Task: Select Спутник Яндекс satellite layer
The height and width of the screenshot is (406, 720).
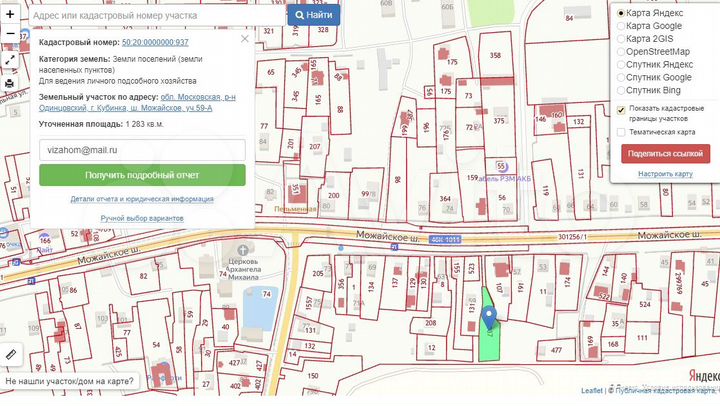Action: coord(621,65)
